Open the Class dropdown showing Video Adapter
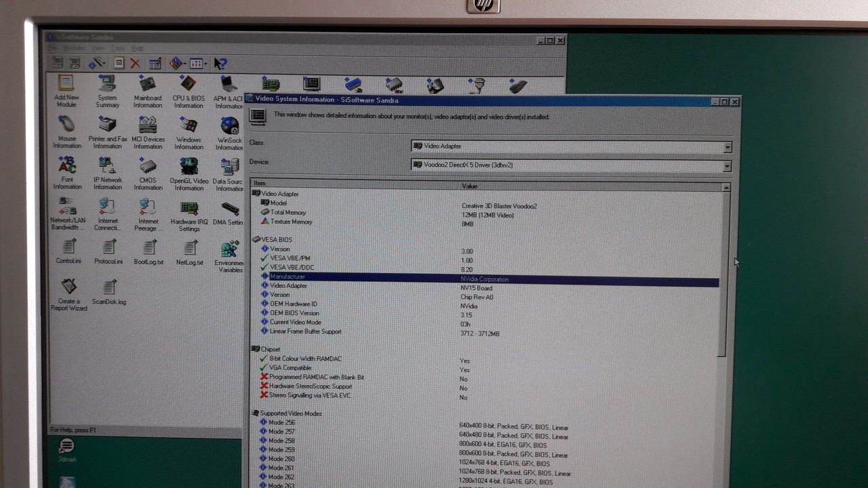 [571, 146]
